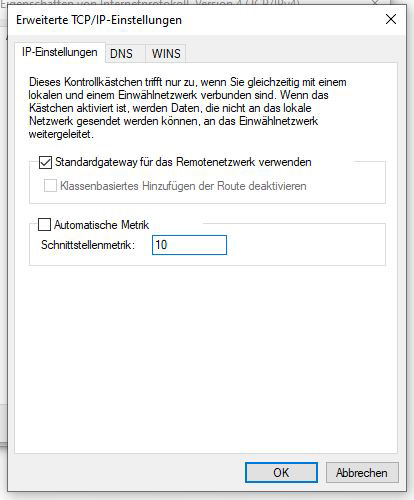
Task: Click the Automatische Metrik label text
Action: [x=101, y=225]
